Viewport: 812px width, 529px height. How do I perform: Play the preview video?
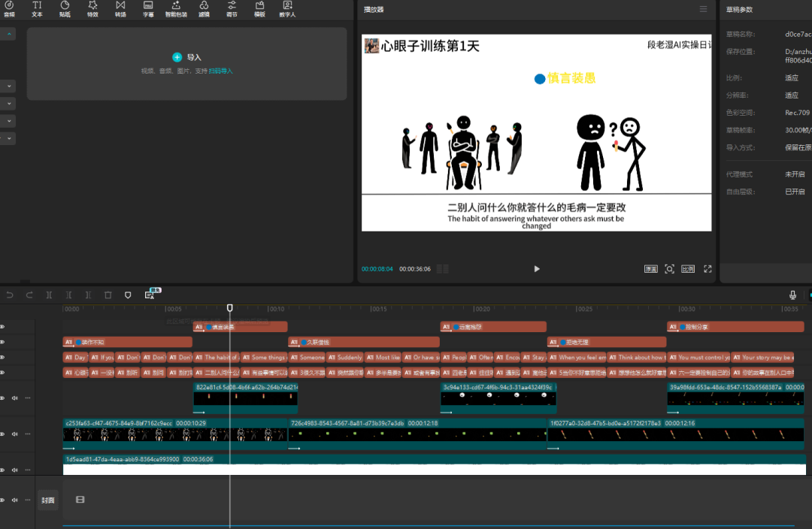coord(537,269)
